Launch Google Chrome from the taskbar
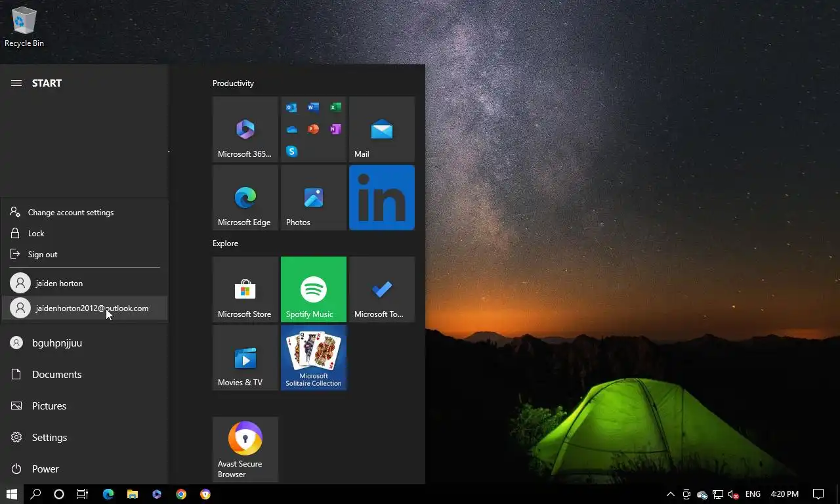The height and width of the screenshot is (504, 840). click(181, 494)
